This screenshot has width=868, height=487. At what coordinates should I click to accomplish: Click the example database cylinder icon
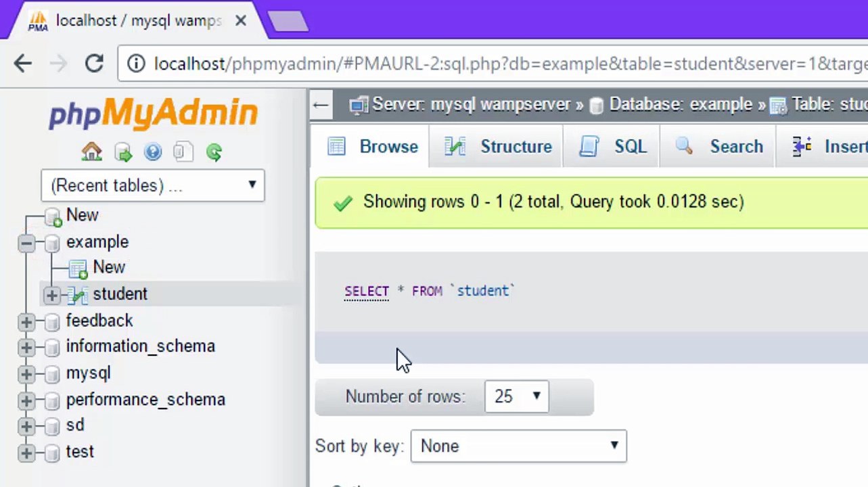click(x=52, y=243)
